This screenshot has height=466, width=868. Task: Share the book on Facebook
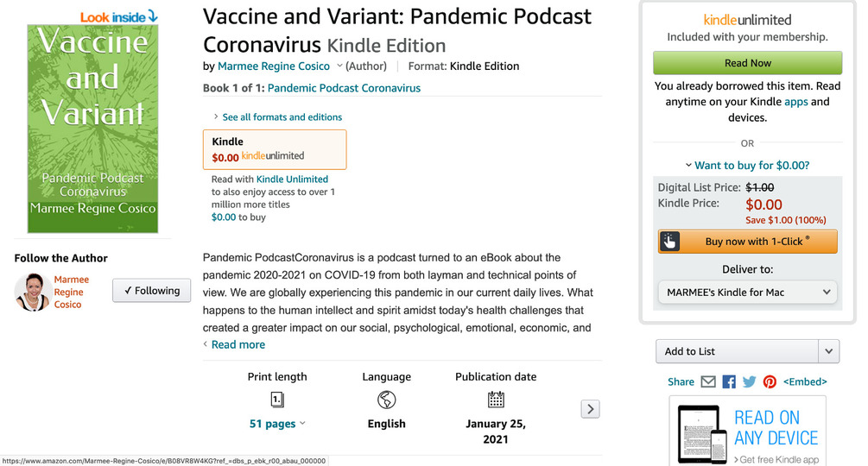(729, 381)
